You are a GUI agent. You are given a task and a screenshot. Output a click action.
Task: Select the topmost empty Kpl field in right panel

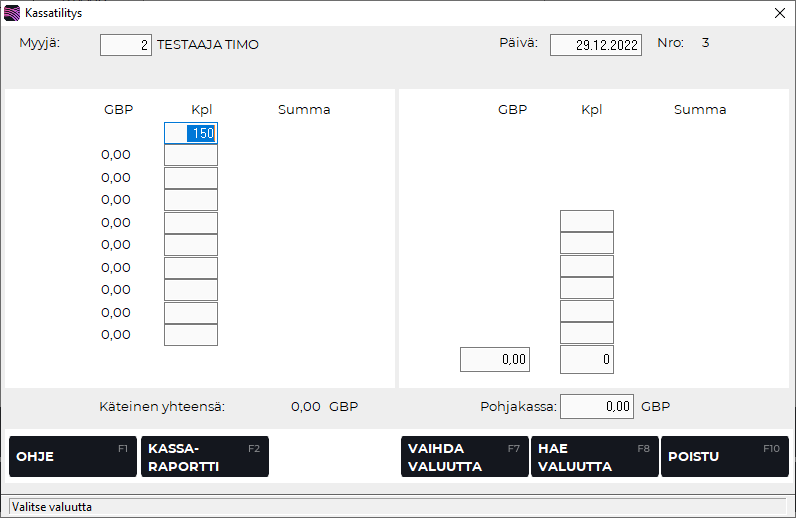(586, 221)
